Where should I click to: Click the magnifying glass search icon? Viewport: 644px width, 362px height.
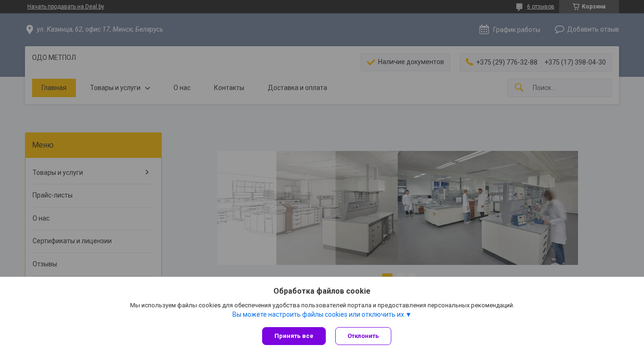[x=519, y=88]
